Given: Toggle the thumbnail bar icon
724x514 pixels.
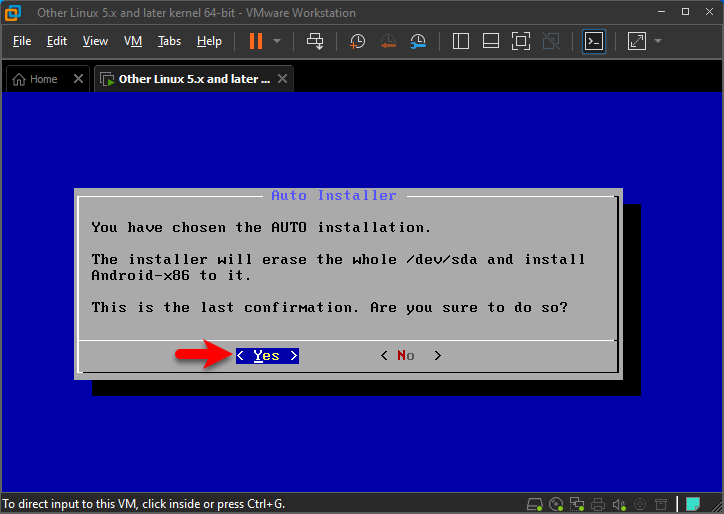Looking at the screenshot, I should pyautogui.click(x=491, y=41).
